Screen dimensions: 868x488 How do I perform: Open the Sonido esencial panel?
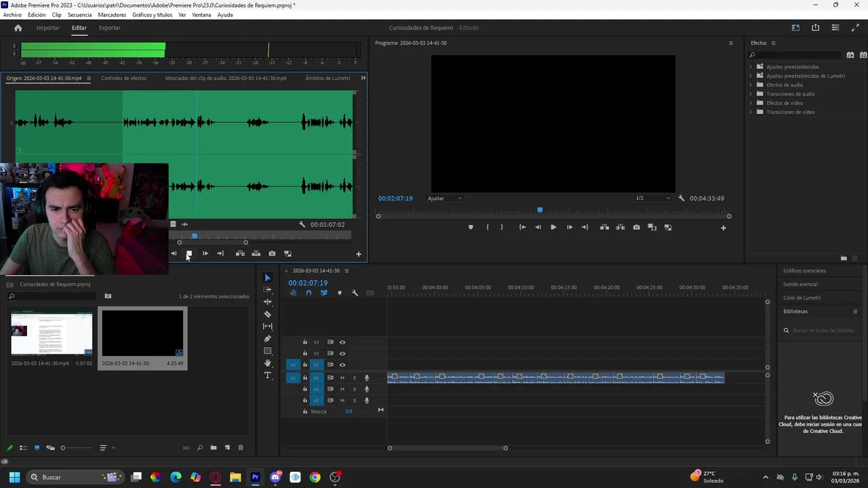[800, 284]
